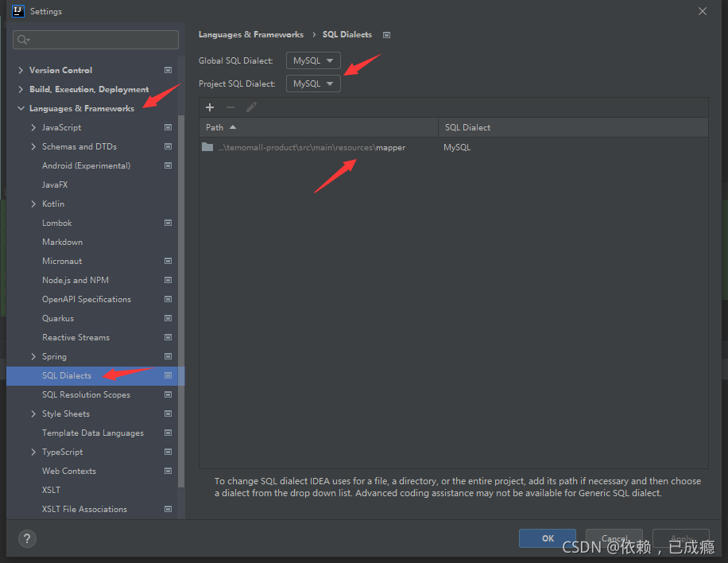728x563 pixels.
Task: Click the project icon next to SQL Resolution Scopes
Action: (168, 394)
